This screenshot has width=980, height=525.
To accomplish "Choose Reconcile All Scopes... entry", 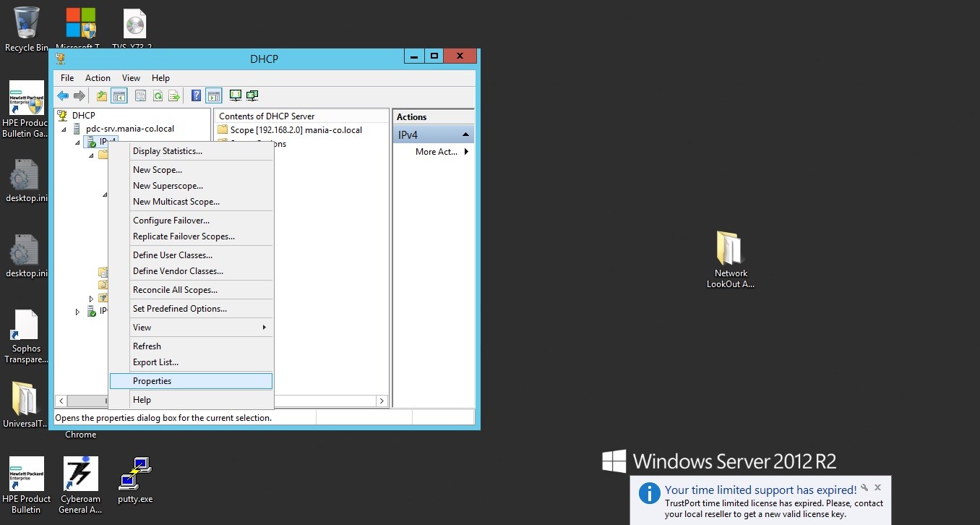I will tap(192, 290).
